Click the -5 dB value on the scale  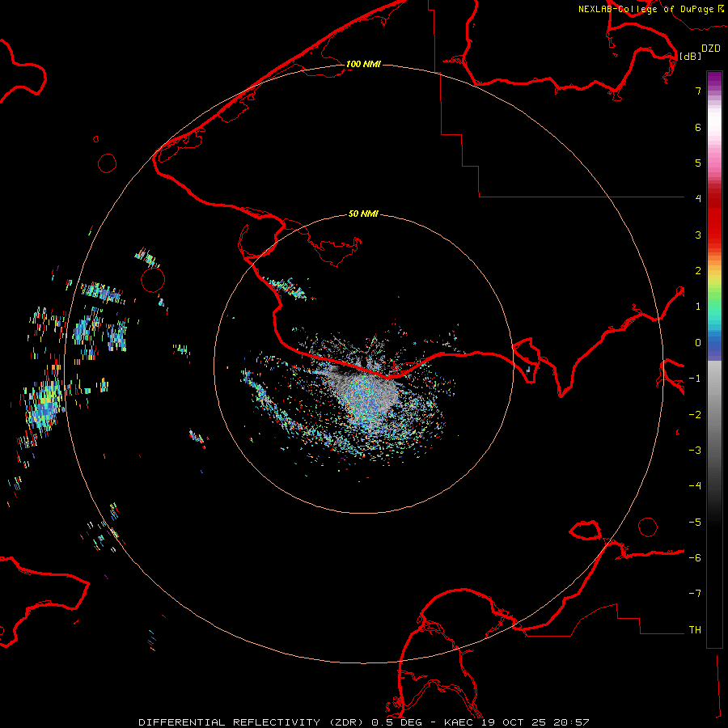[695, 523]
